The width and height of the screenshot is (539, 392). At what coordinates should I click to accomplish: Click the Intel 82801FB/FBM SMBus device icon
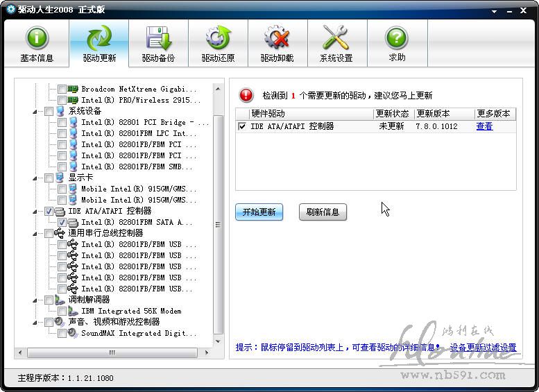click(73, 167)
